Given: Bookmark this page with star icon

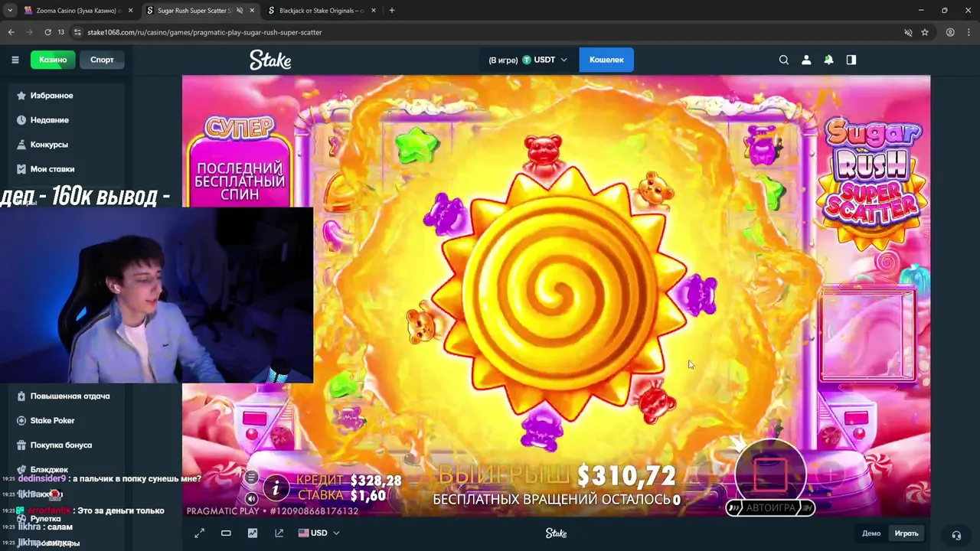Looking at the screenshot, I should [x=925, y=32].
